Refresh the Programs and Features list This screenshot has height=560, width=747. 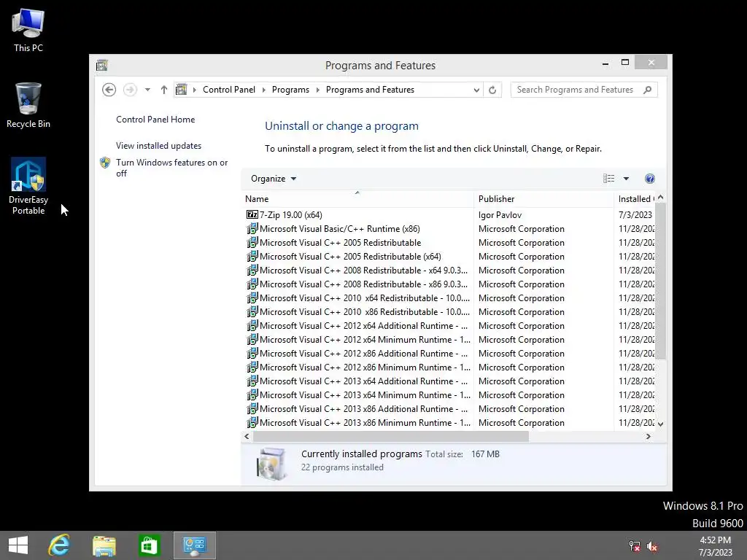[492, 90]
